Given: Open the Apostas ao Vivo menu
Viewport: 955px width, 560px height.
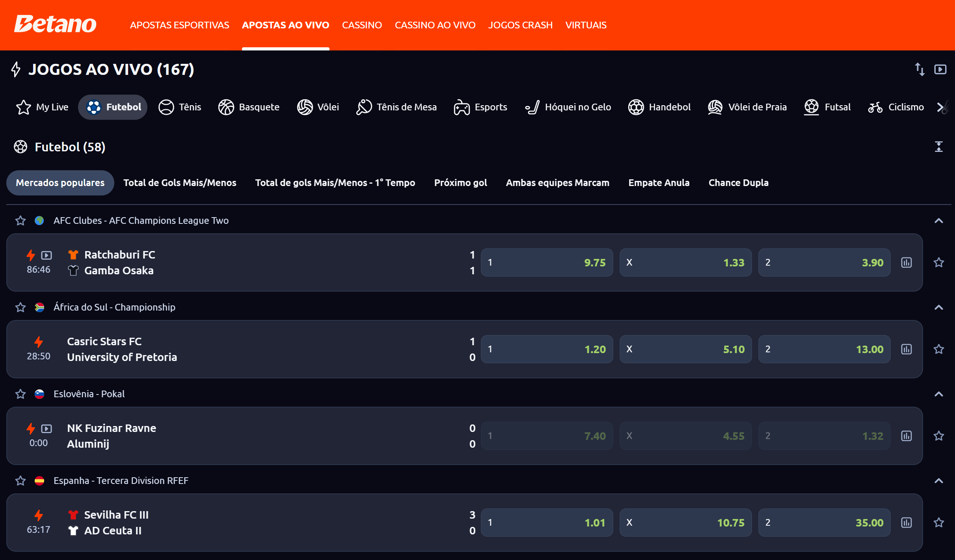Looking at the screenshot, I should [x=285, y=25].
